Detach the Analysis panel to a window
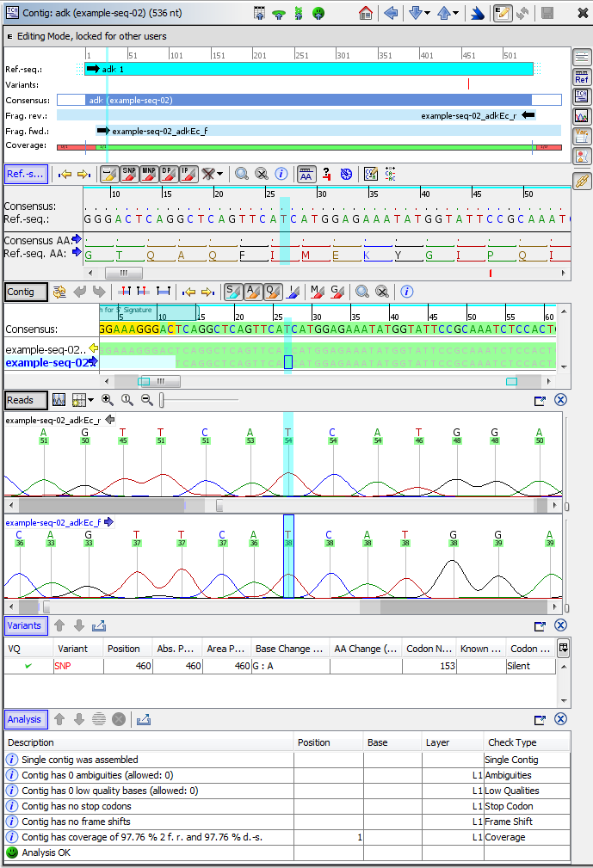 coord(540,720)
